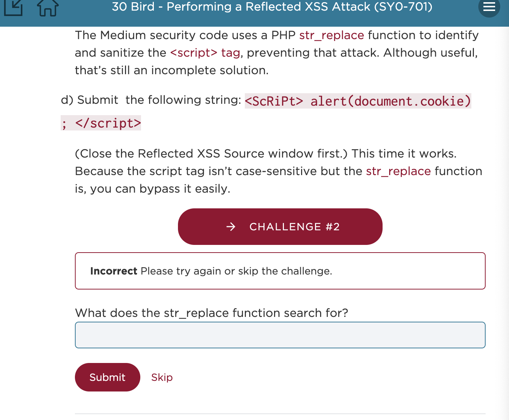The width and height of the screenshot is (509, 420).
Task: Click the word Incorrect in the alert
Action: coord(114,271)
